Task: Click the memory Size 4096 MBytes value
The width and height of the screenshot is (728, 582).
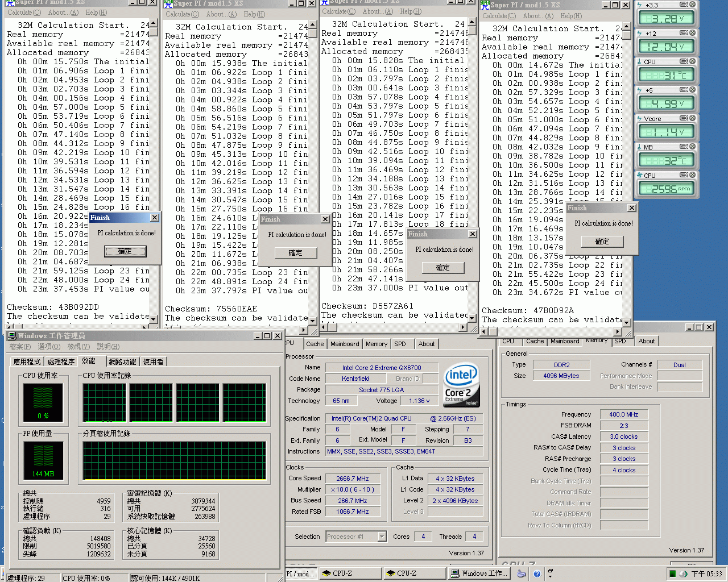Action: point(561,376)
